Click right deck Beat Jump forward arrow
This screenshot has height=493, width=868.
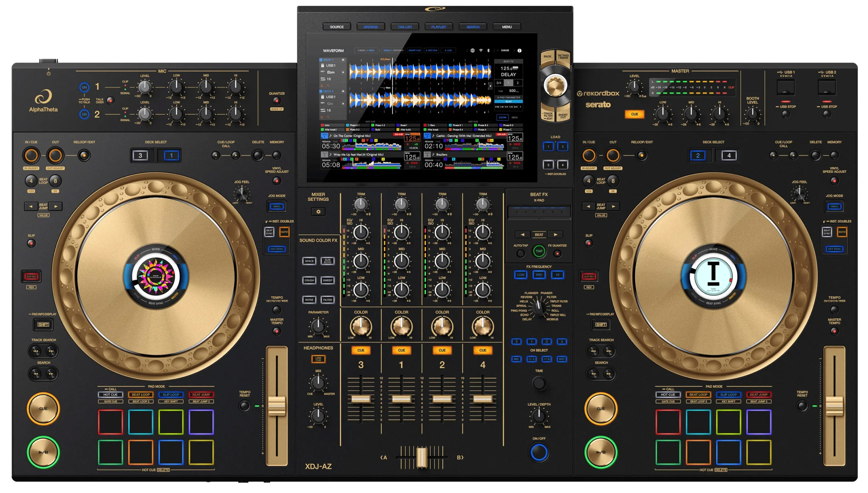click(x=614, y=207)
